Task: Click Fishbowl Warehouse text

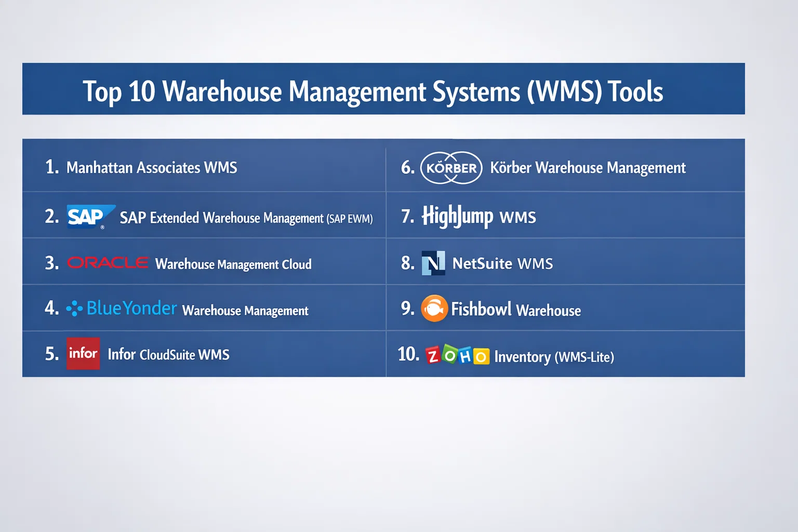Action: pos(515,310)
